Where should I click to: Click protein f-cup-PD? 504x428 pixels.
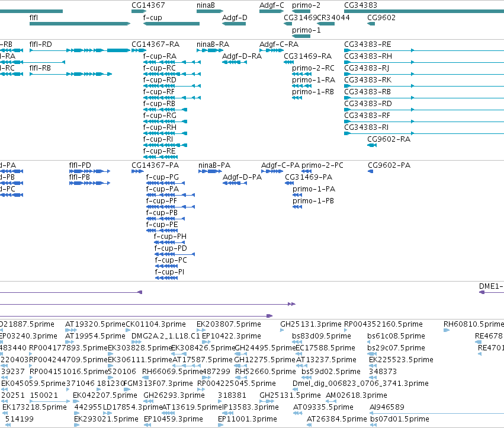point(171,248)
